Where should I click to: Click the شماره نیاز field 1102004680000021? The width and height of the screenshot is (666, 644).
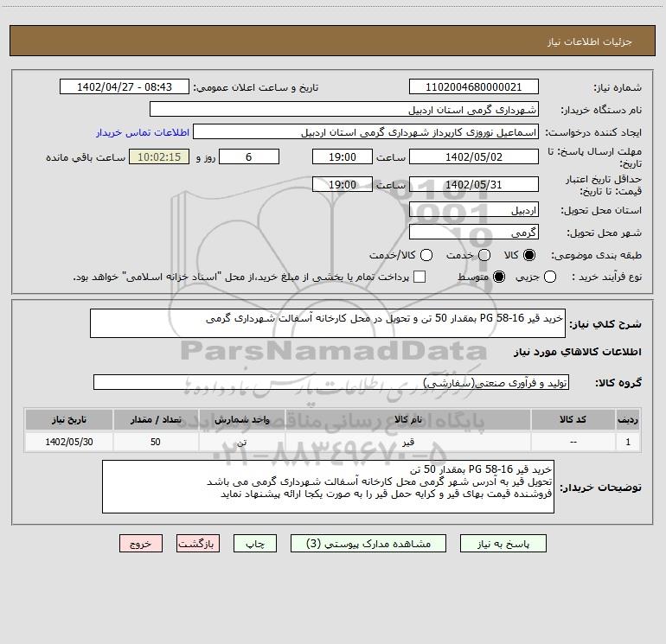(x=474, y=87)
